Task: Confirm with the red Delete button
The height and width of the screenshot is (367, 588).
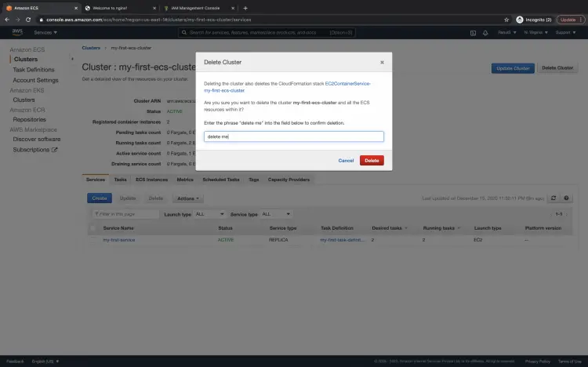Action: pos(372,161)
